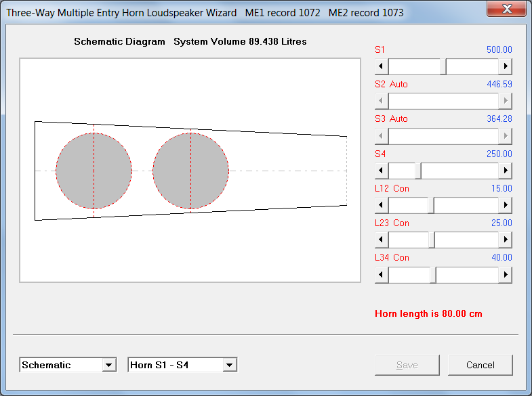This screenshot has width=532, height=396.
Task: Open the Schematic view dropdown
Action: 109,365
